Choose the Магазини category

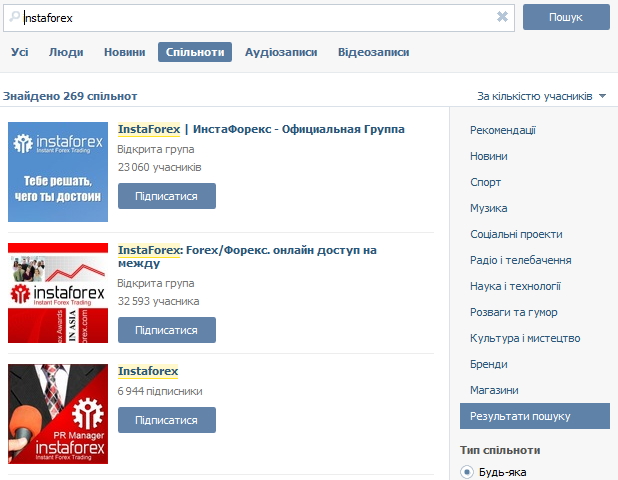click(x=494, y=390)
